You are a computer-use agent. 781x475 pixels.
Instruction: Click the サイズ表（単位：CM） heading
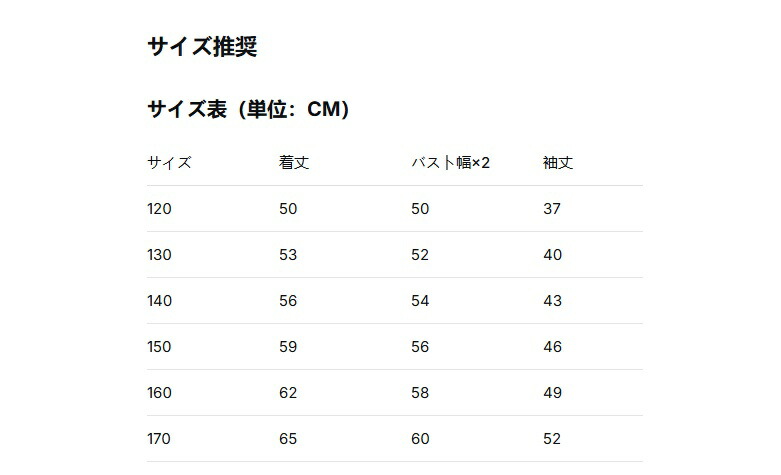click(x=248, y=109)
